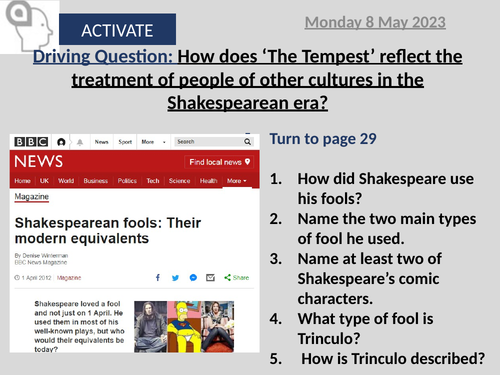Select Politics in the news navigation

click(127, 181)
